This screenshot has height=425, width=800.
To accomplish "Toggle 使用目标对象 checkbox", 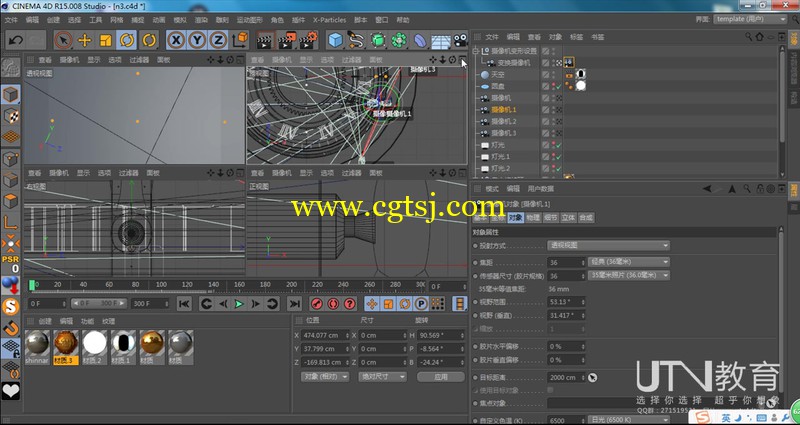I will tap(551, 390).
